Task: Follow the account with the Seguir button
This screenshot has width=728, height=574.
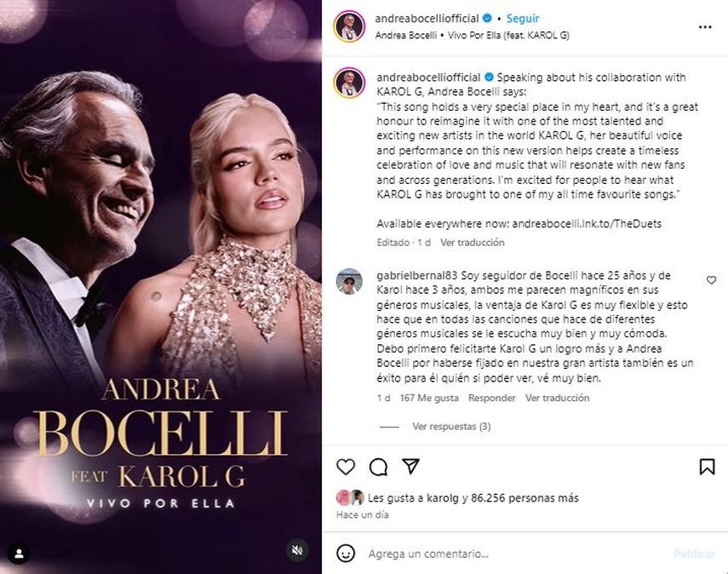Action: coord(523,16)
